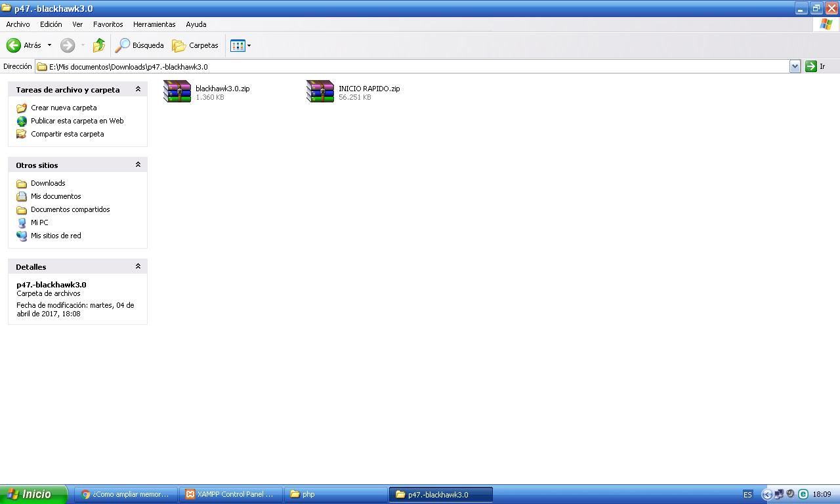Image resolution: width=840 pixels, height=504 pixels.
Task: Click the Downloads folder icon in sidebar
Action: (22, 183)
